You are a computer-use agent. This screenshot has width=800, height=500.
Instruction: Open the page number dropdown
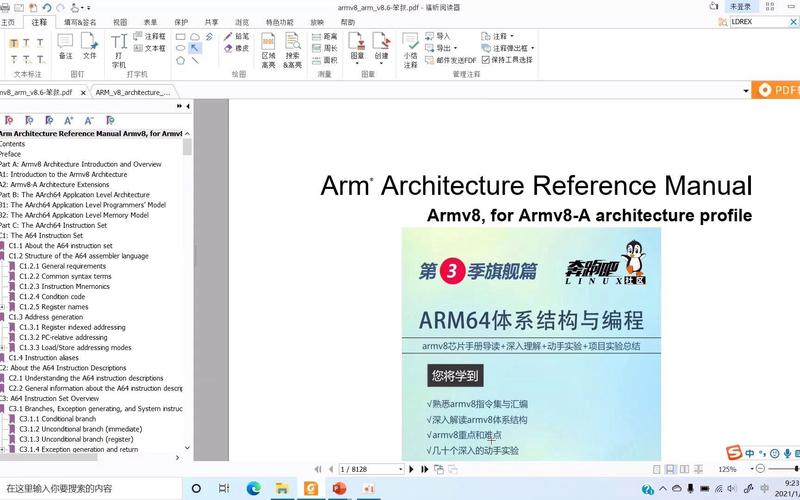(400, 469)
